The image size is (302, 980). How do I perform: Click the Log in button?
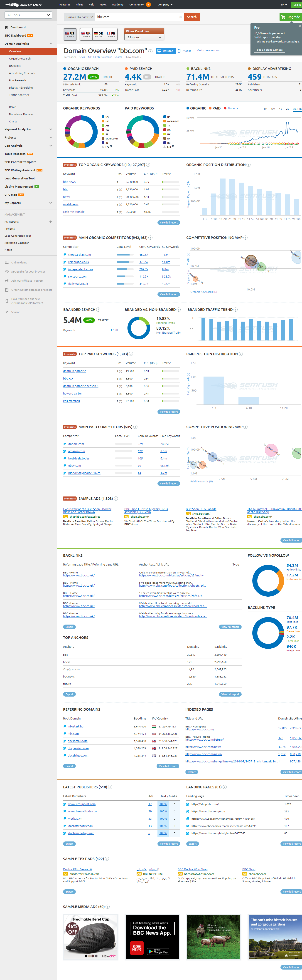(x=297, y=5)
